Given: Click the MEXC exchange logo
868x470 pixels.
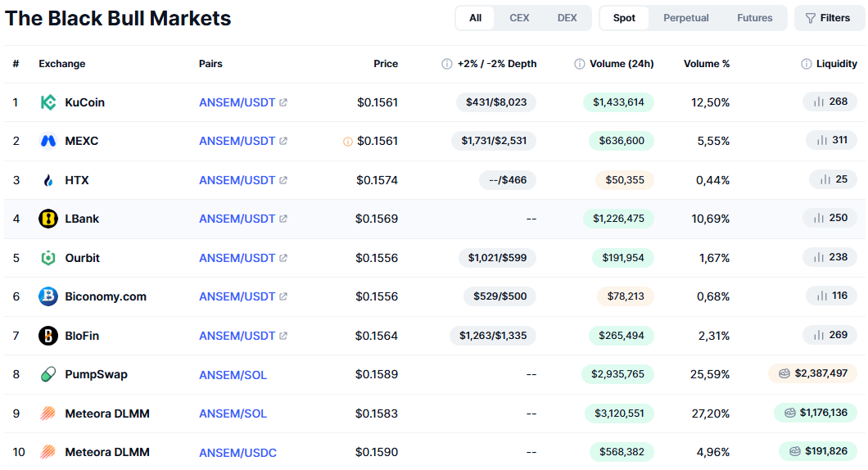Looking at the screenshot, I should click(x=48, y=141).
